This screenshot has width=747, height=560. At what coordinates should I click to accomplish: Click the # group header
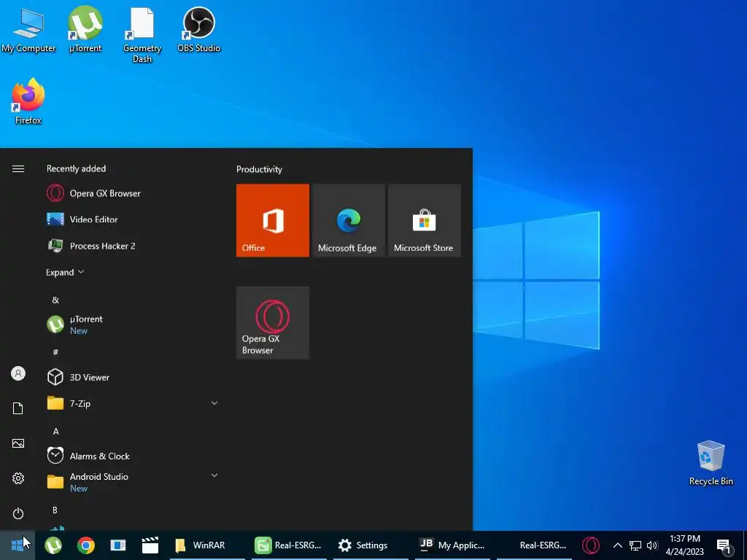click(x=55, y=352)
